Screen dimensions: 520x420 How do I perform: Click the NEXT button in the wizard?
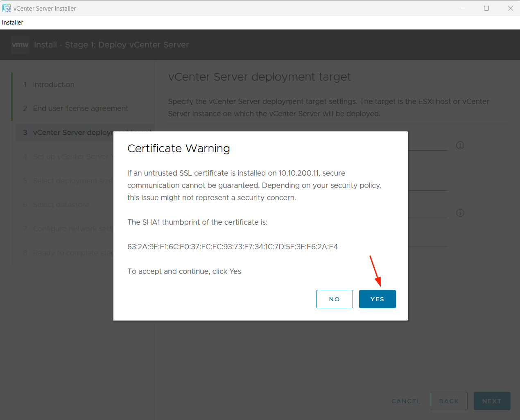(x=492, y=401)
